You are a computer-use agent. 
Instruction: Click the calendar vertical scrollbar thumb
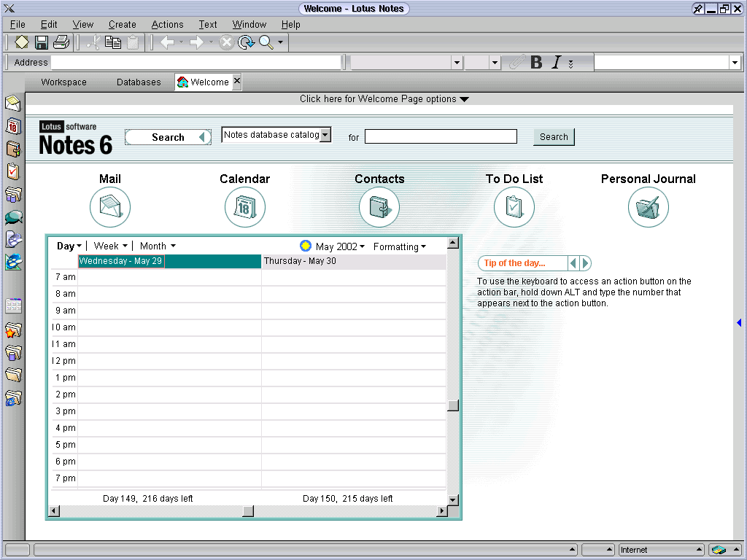453,405
